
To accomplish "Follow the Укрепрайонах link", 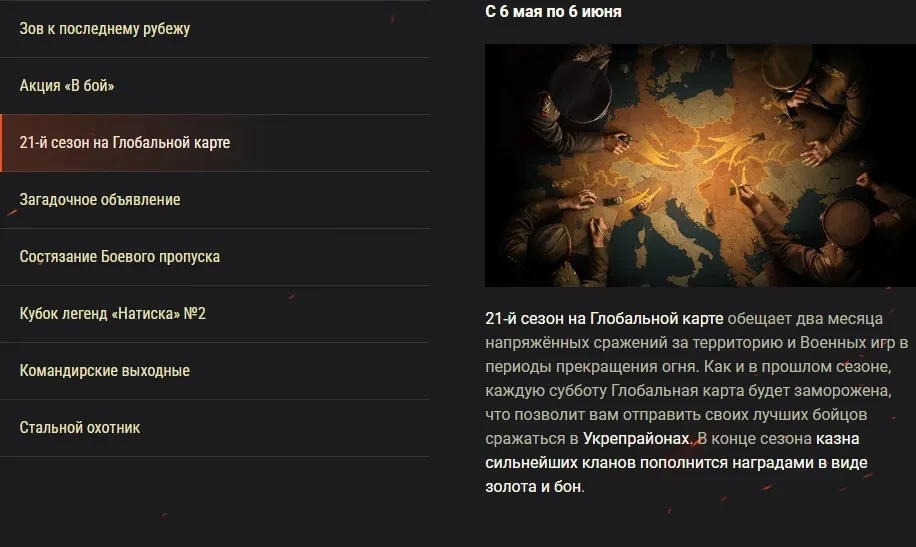I will [636, 439].
